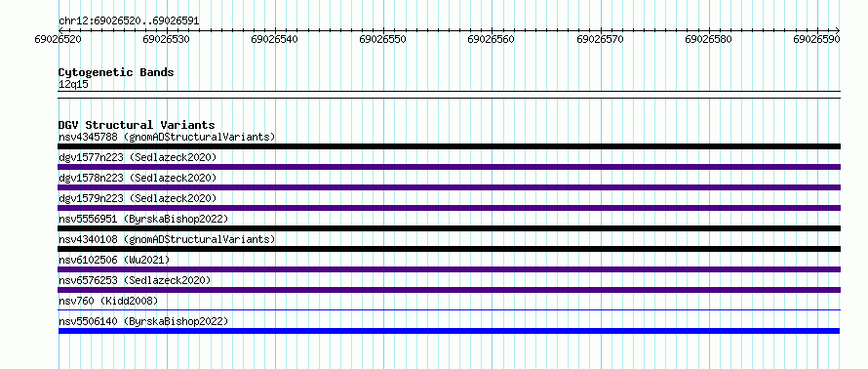Open the dgv1577n223 (Sedlazeck2020) label

(x=138, y=157)
